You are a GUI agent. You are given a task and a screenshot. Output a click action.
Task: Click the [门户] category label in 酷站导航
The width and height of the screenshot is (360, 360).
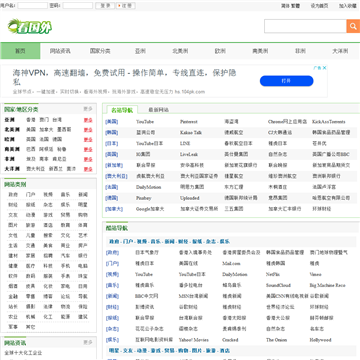coord(112,263)
